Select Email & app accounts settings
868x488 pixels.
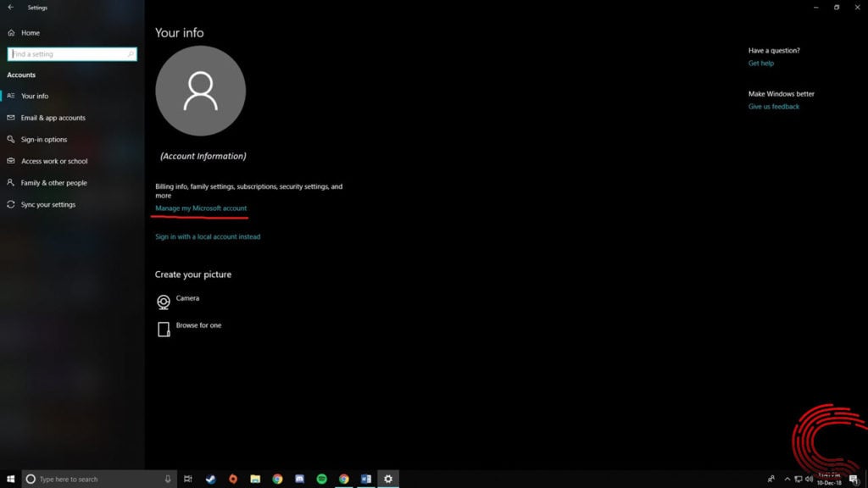coord(51,118)
